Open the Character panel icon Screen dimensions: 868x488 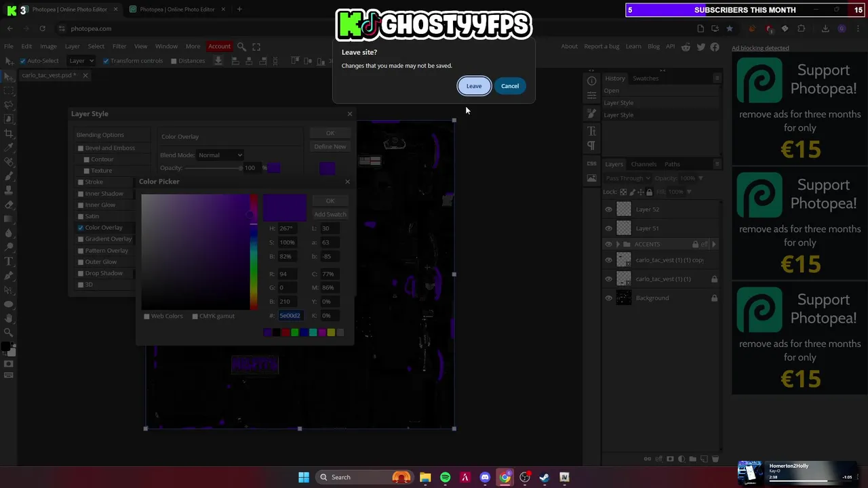point(591,131)
